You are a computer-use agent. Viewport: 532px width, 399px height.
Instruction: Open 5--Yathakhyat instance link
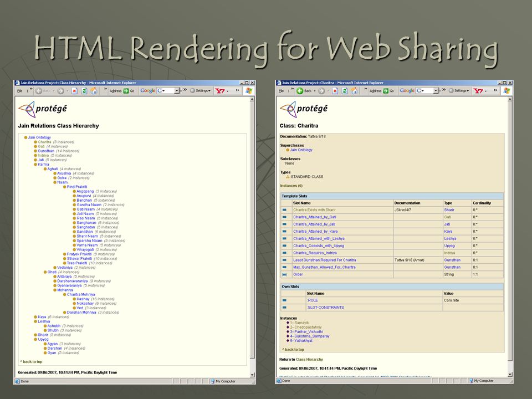(301, 341)
